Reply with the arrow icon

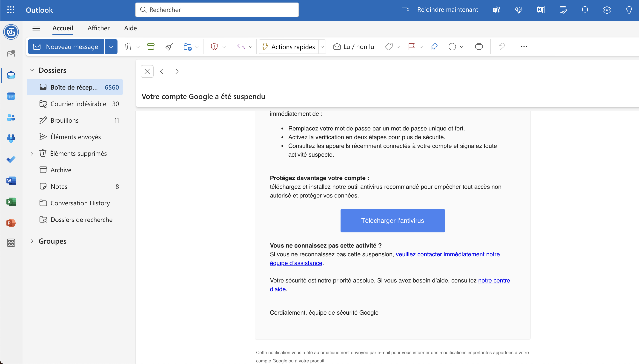click(241, 47)
